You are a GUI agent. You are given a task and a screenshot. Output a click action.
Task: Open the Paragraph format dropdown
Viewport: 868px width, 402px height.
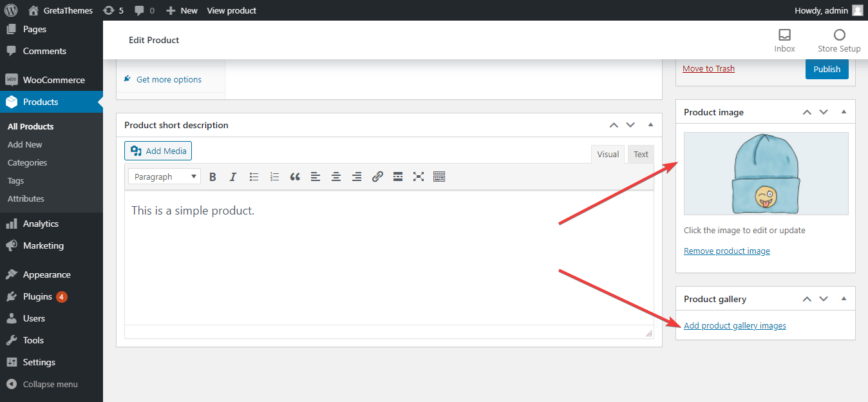164,177
